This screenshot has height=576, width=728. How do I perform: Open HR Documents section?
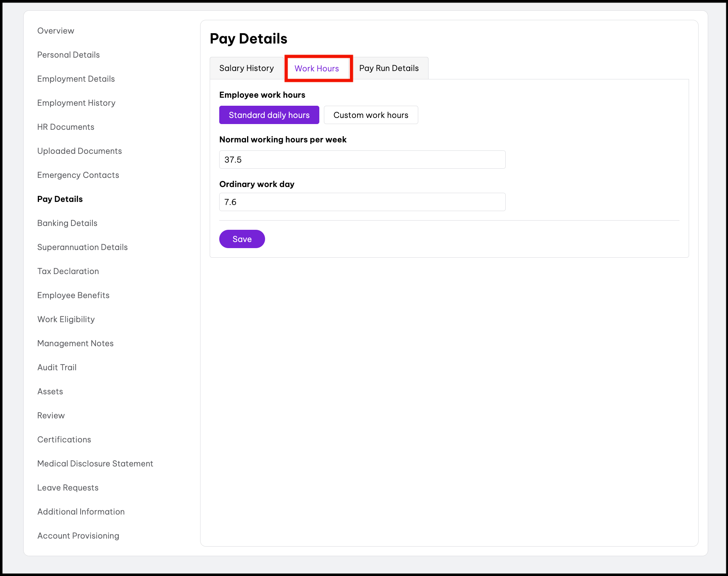[x=66, y=127]
